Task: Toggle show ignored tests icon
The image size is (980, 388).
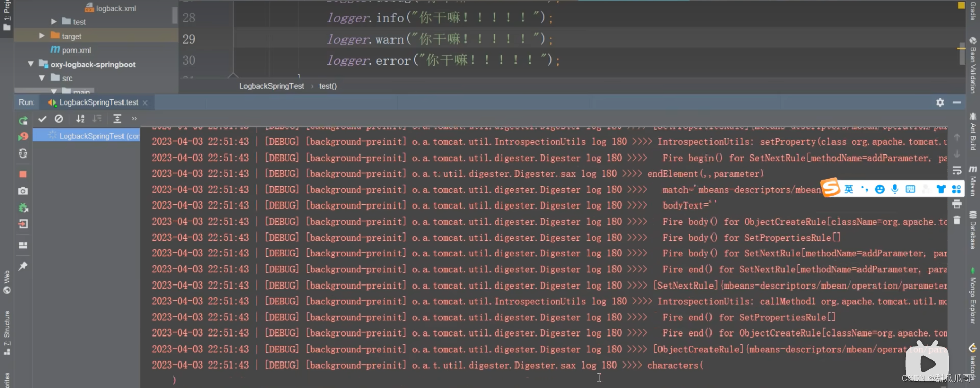Action: pos(59,119)
